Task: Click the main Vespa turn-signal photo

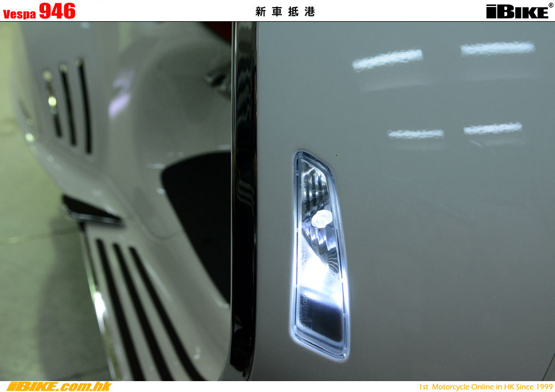Action: click(x=277, y=201)
